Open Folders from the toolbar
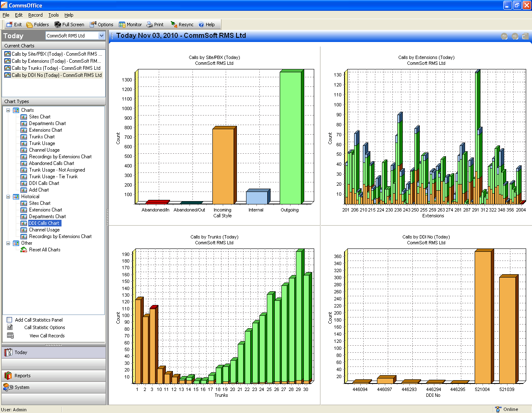 click(37, 25)
